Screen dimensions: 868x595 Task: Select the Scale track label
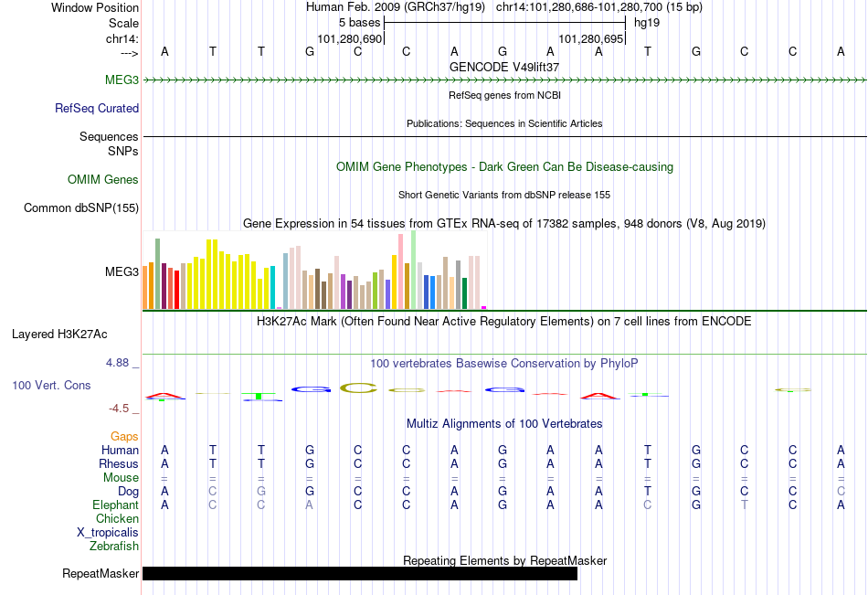coord(123,23)
